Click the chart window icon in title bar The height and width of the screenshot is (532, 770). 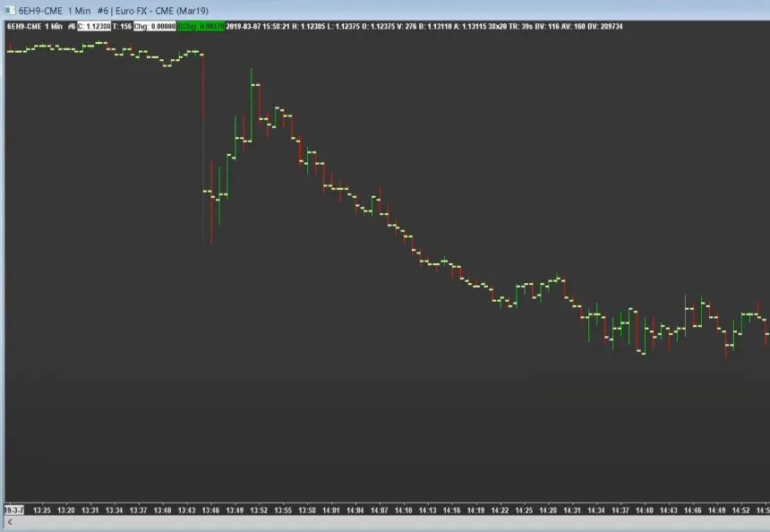coord(10,10)
